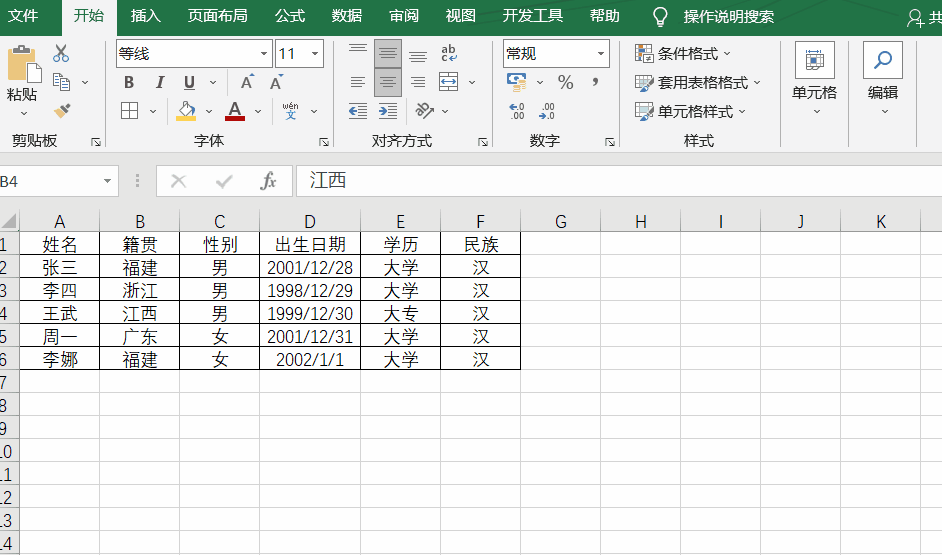The height and width of the screenshot is (555, 942).
Task: Apply cell borders icon
Action: [129, 111]
